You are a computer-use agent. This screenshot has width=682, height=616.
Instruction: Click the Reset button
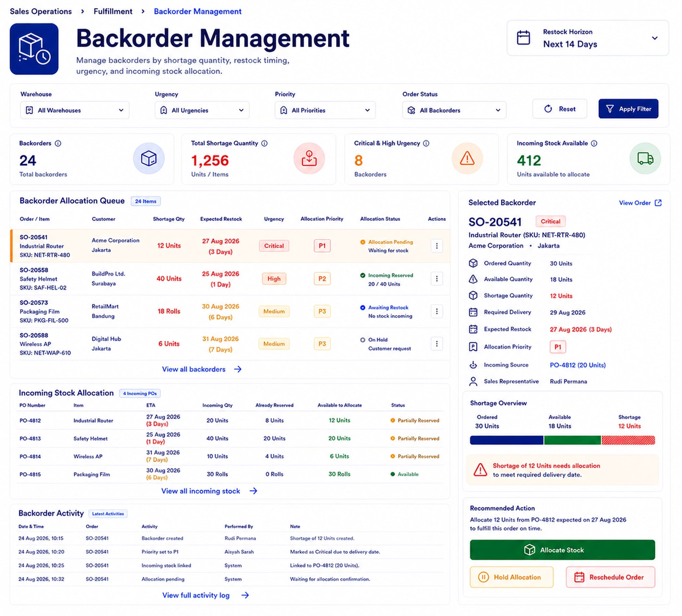[560, 109]
